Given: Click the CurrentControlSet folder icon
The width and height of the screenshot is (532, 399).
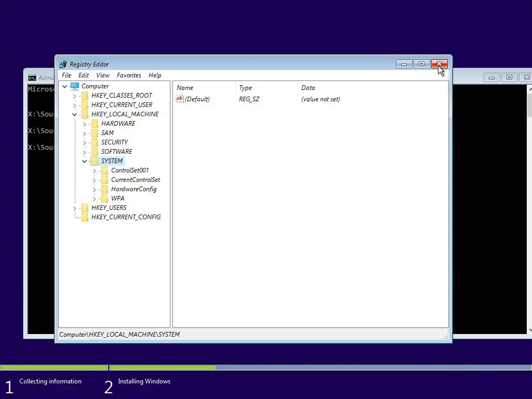Looking at the screenshot, I should (x=104, y=180).
